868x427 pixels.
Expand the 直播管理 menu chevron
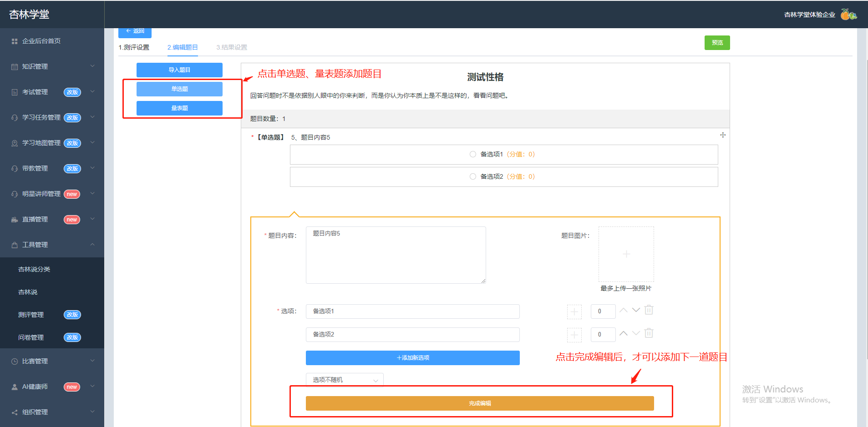pos(92,219)
